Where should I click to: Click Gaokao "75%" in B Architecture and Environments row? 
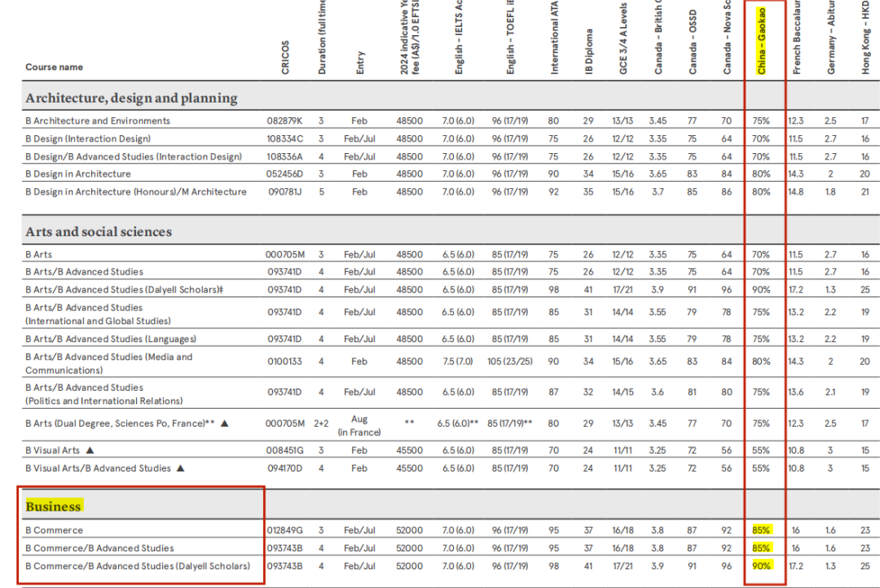click(761, 121)
